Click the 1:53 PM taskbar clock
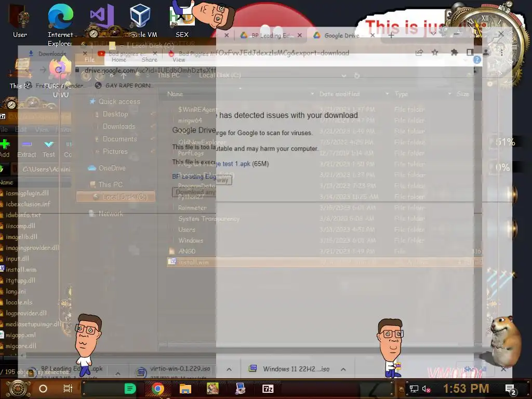The width and height of the screenshot is (532, 399). click(466, 389)
